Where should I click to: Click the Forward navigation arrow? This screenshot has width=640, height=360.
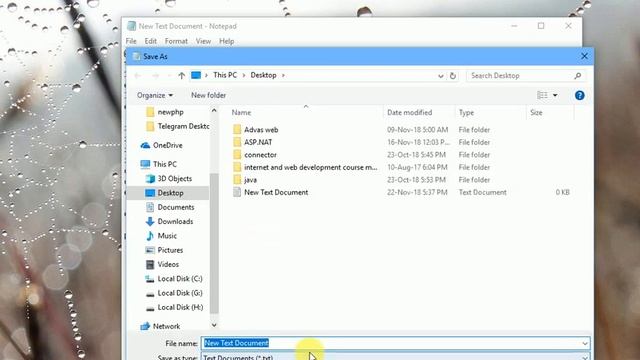pyautogui.click(x=156, y=76)
